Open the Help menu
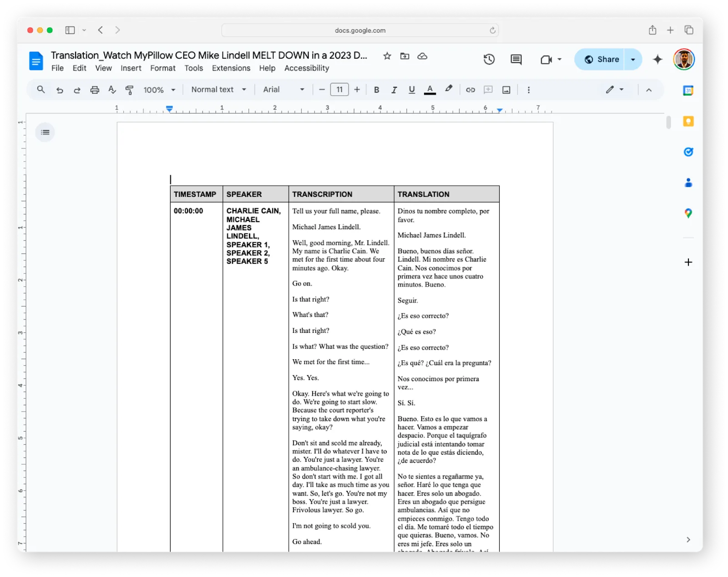The image size is (728, 577). point(268,68)
